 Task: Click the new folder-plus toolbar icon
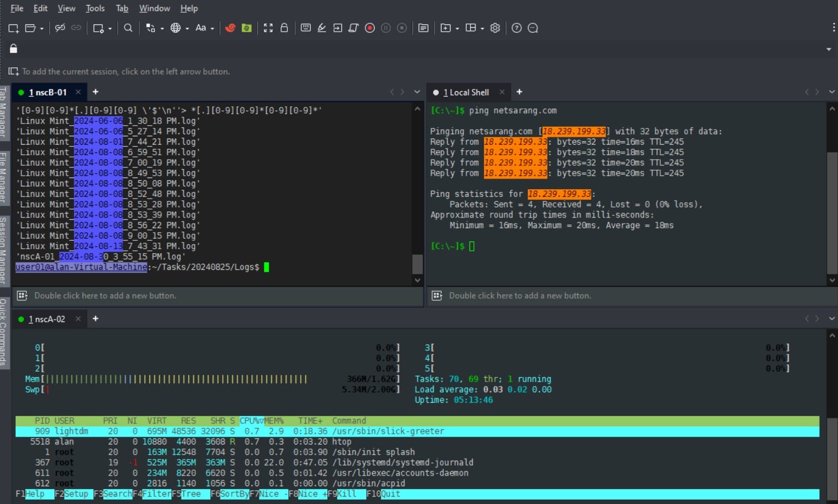(x=445, y=28)
